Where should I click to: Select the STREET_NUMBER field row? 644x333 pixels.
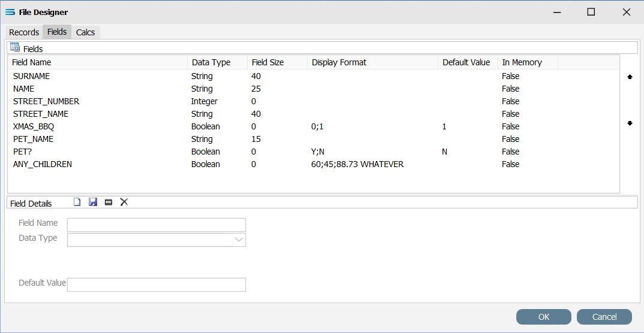coord(314,101)
